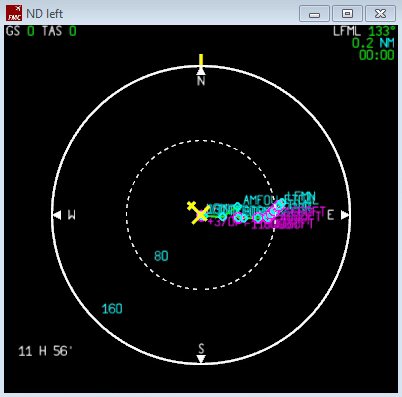Click the 0.2 NM distance readout
The height and width of the screenshot is (397, 402).
[x=373, y=43]
